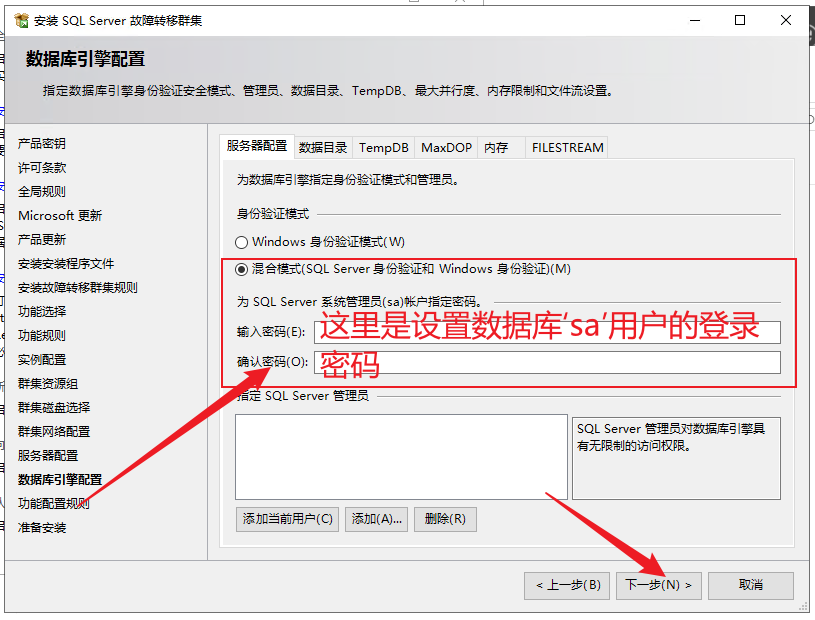815x620 pixels.
Task: Go back with 上一步(B) button
Action: [x=567, y=586]
